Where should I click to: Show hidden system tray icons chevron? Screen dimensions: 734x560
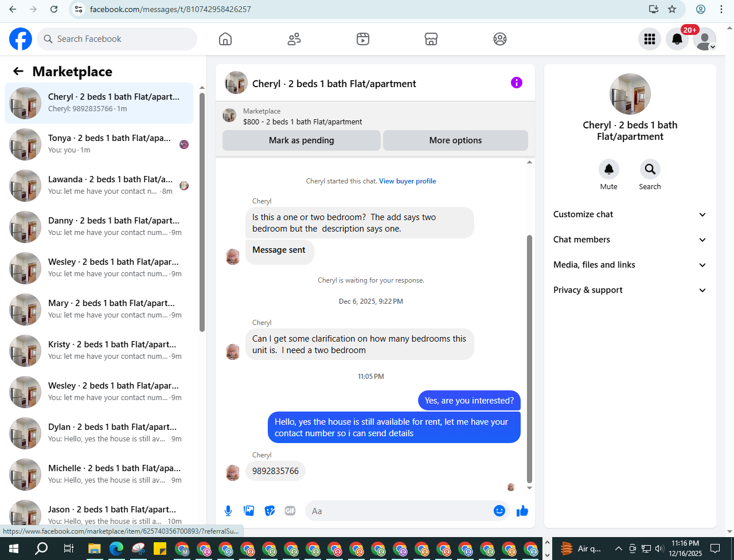tap(618, 549)
